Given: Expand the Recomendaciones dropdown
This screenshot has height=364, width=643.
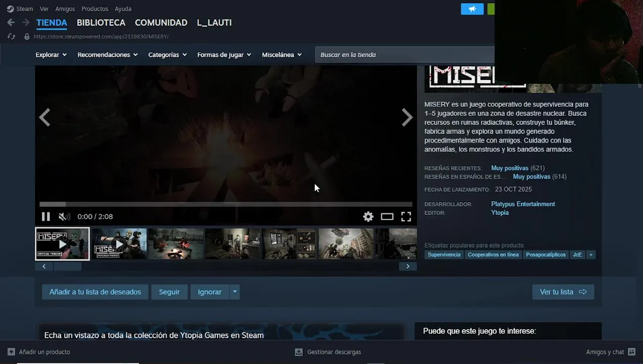Looking at the screenshot, I should (x=108, y=55).
